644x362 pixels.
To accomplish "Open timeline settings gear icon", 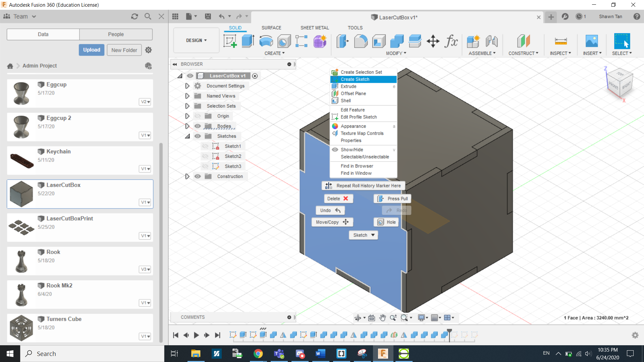I will 635,335.
